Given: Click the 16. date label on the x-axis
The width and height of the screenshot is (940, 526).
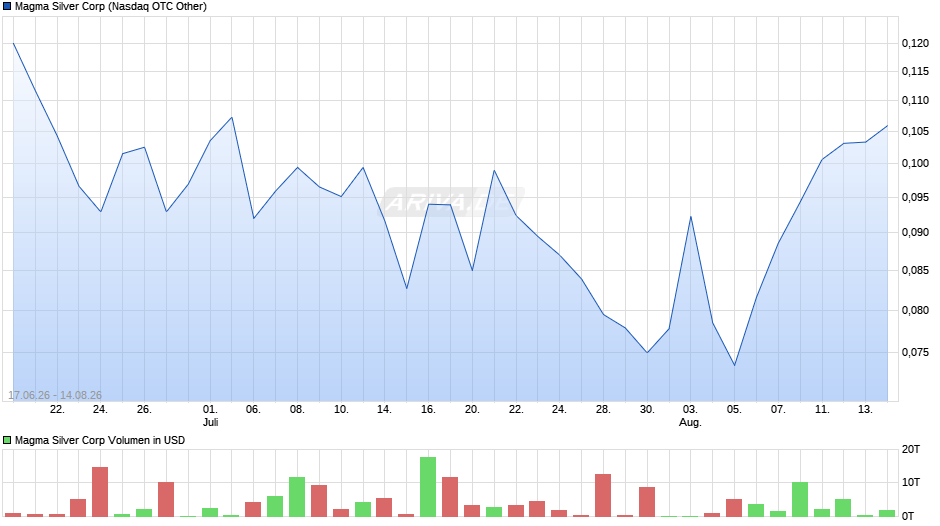Looking at the screenshot, I should pos(428,409).
